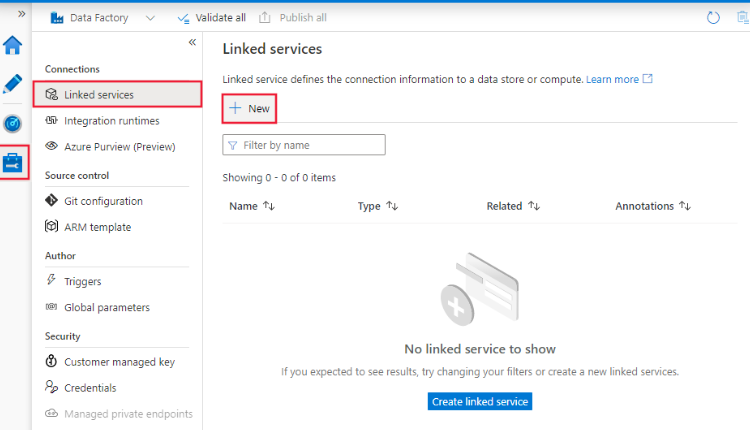Open Managed private endpoints

pos(118,413)
